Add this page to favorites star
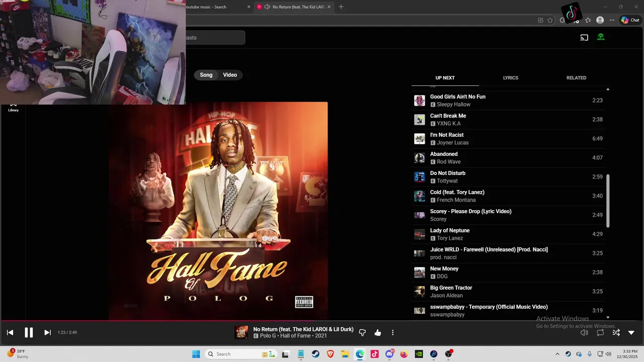The width and height of the screenshot is (644, 362). pyautogui.click(x=550, y=20)
